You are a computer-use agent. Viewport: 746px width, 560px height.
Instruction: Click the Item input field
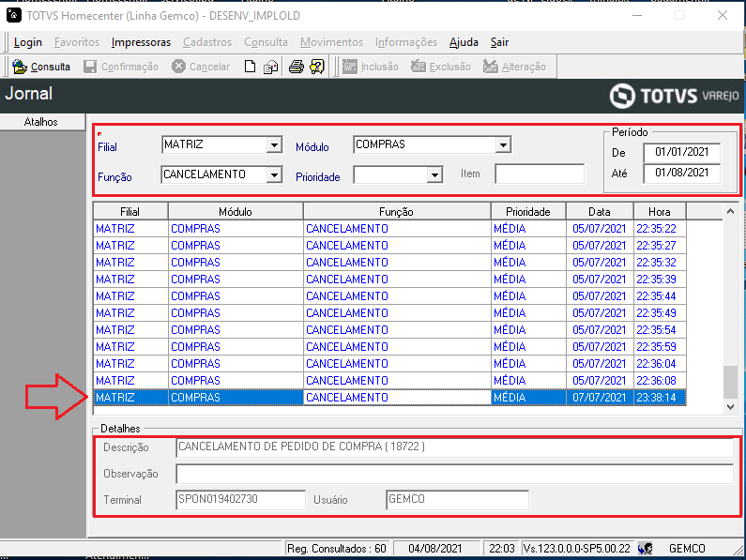[540, 174]
